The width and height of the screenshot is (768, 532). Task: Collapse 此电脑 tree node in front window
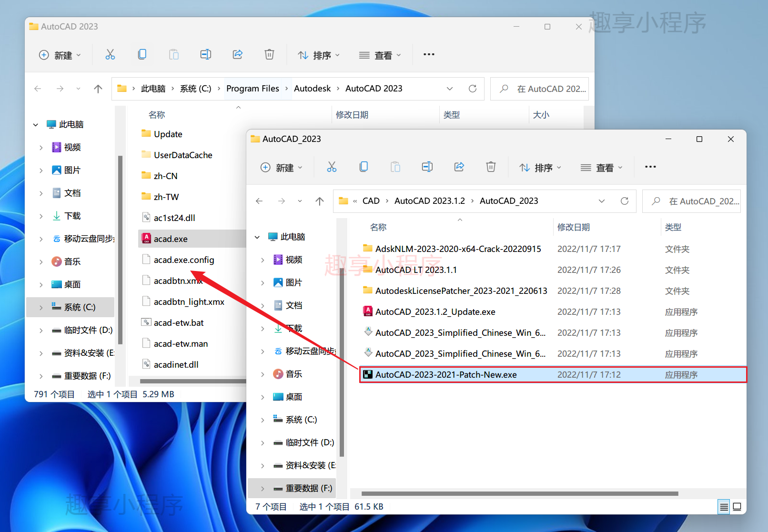(257, 237)
